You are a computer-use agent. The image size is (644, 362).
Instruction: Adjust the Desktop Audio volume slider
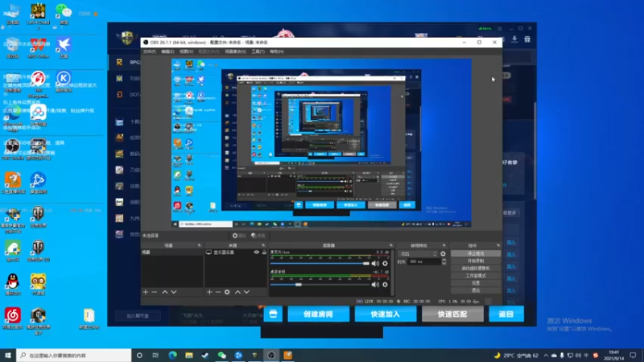tap(320, 285)
